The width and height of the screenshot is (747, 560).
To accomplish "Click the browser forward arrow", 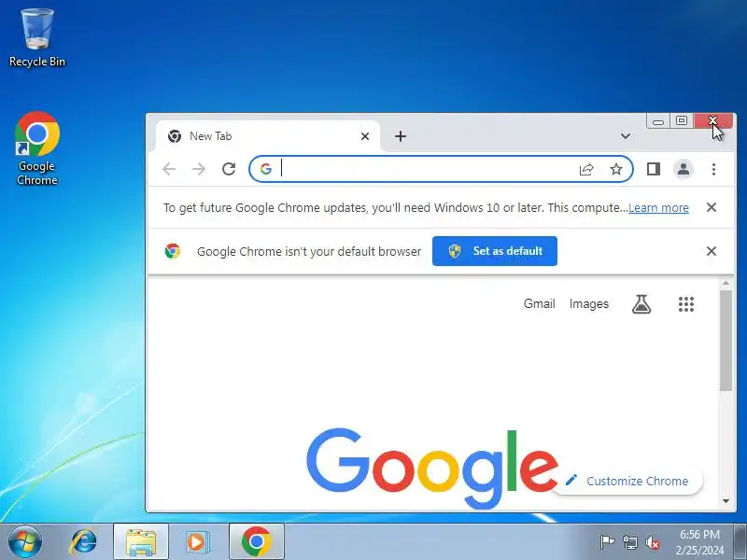I will 199,169.
